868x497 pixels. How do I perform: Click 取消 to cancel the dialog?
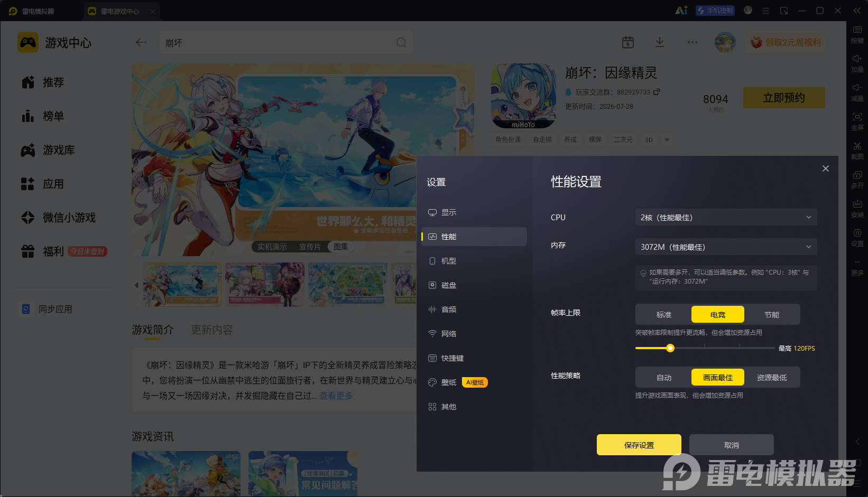coord(732,445)
